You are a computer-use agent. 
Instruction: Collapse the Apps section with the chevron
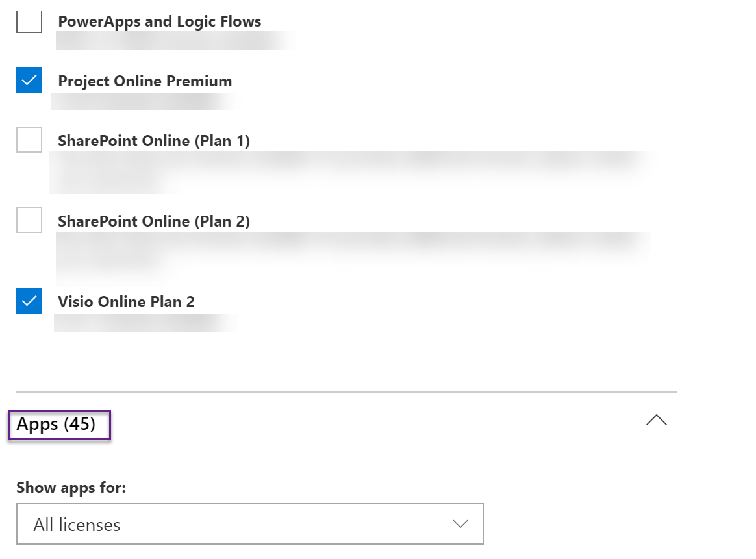(x=656, y=420)
